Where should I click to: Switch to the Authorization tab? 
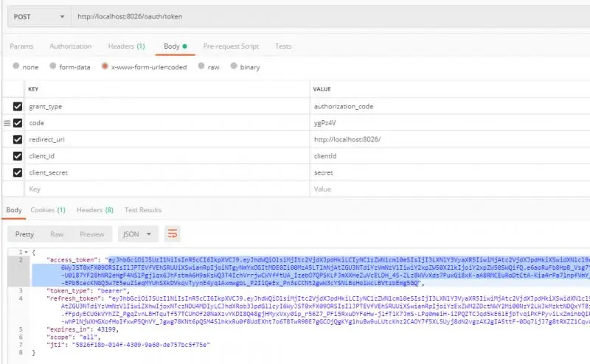[71, 46]
